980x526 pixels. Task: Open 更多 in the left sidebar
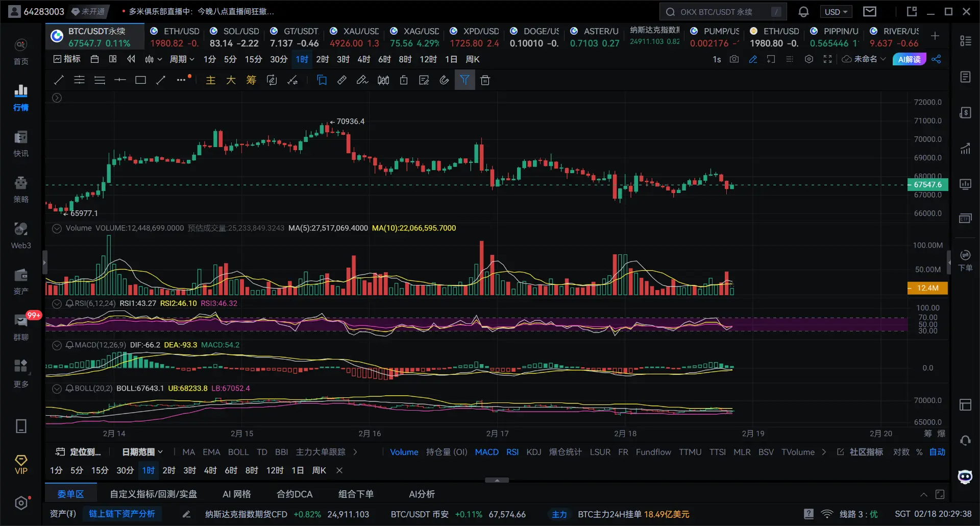pyautogui.click(x=21, y=373)
